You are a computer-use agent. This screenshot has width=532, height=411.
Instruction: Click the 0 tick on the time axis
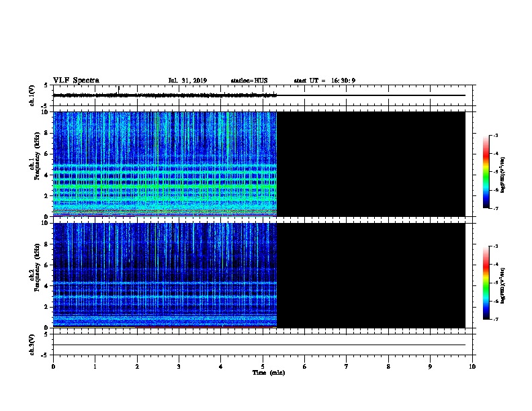53,366
